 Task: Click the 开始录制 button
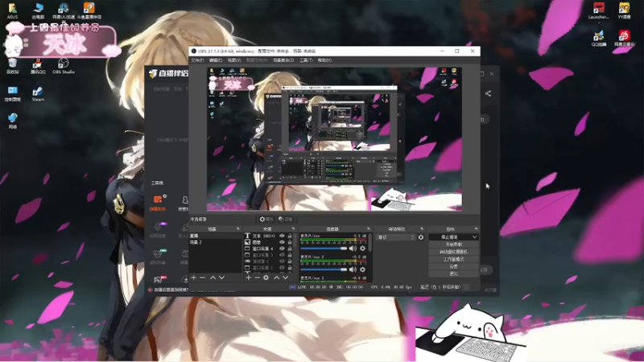coord(453,245)
